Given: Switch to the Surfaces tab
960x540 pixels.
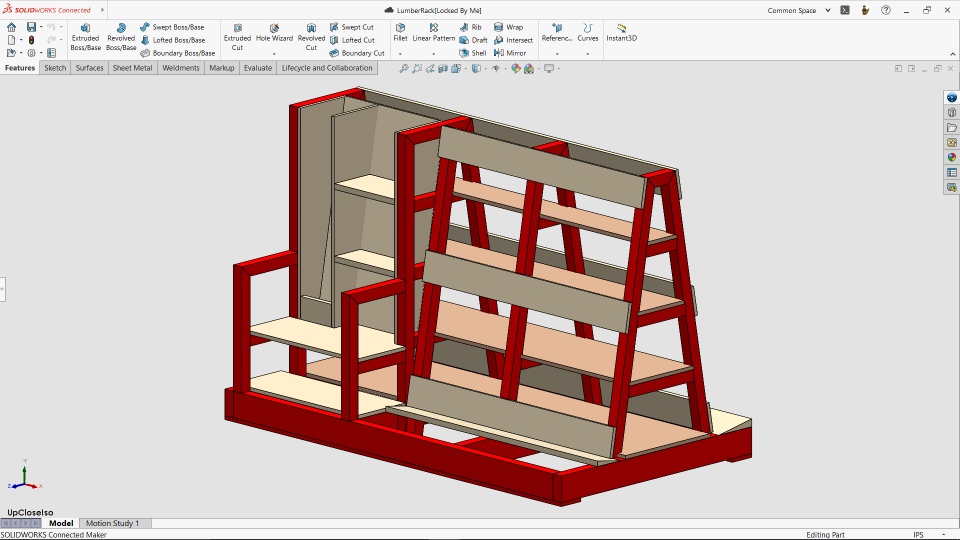Looking at the screenshot, I should click(x=89, y=68).
